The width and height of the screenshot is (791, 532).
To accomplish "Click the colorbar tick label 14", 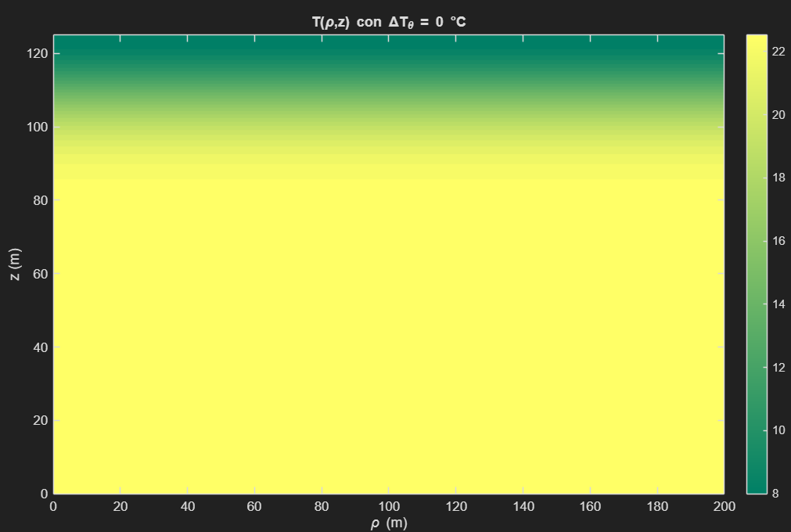I will (x=778, y=304).
